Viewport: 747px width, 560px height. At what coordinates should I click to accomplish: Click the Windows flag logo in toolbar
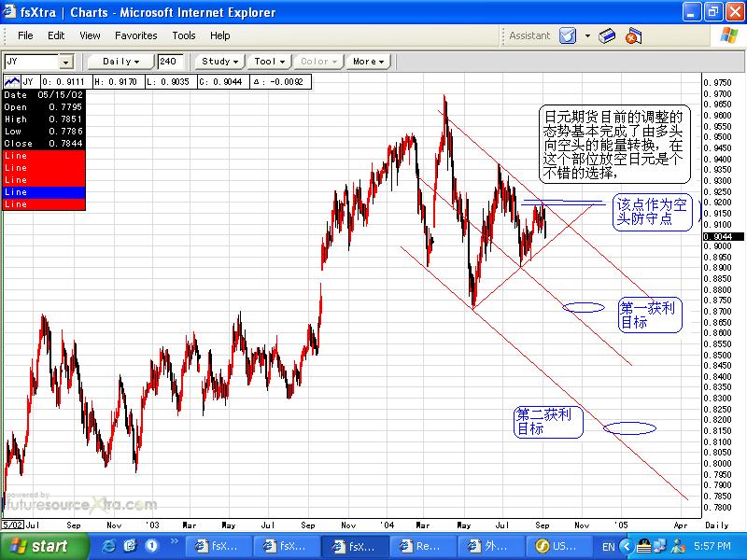coord(729,35)
